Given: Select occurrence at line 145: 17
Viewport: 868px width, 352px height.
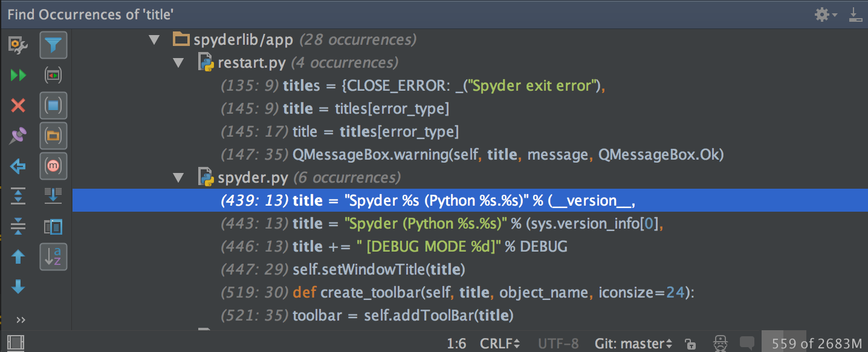Looking at the screenshot, I should pos(470,132).
